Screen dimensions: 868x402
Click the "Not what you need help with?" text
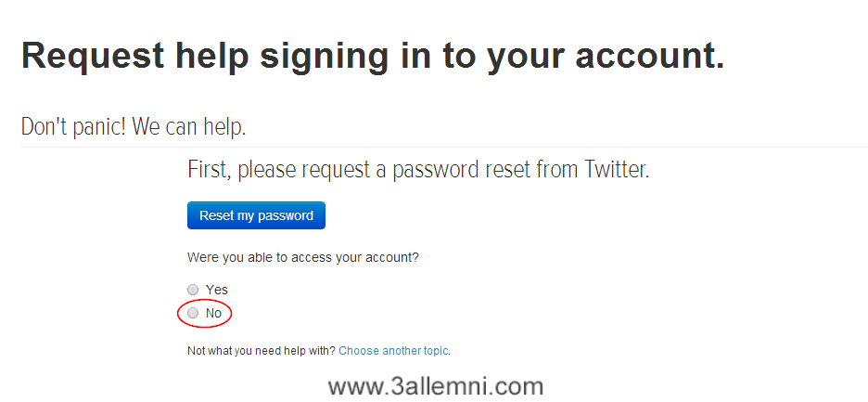pyautogui.click(x=261, y=351)
